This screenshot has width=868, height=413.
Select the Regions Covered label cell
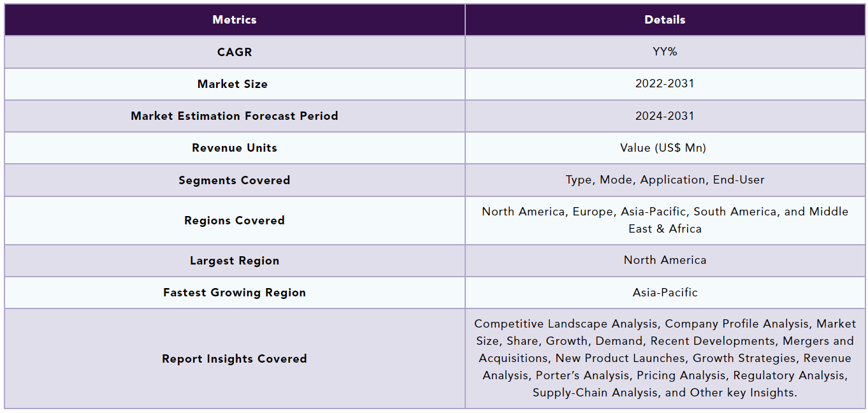pos(235,221)
